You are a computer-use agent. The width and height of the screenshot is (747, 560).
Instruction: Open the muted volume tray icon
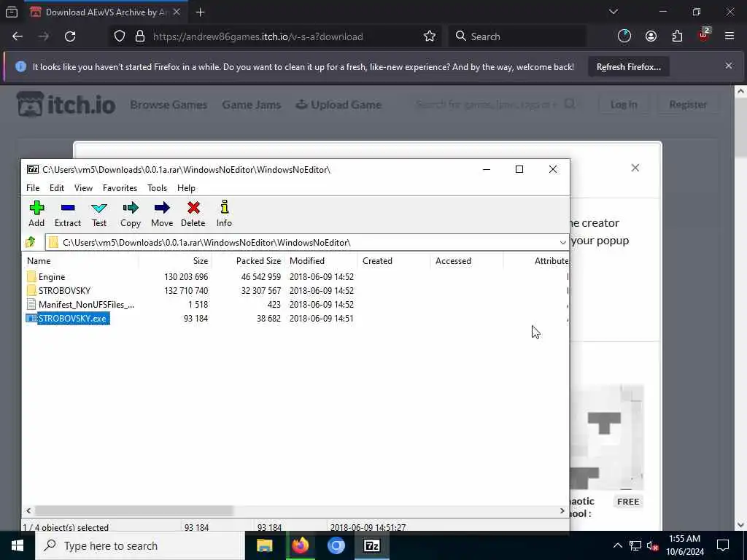point(653,545)
